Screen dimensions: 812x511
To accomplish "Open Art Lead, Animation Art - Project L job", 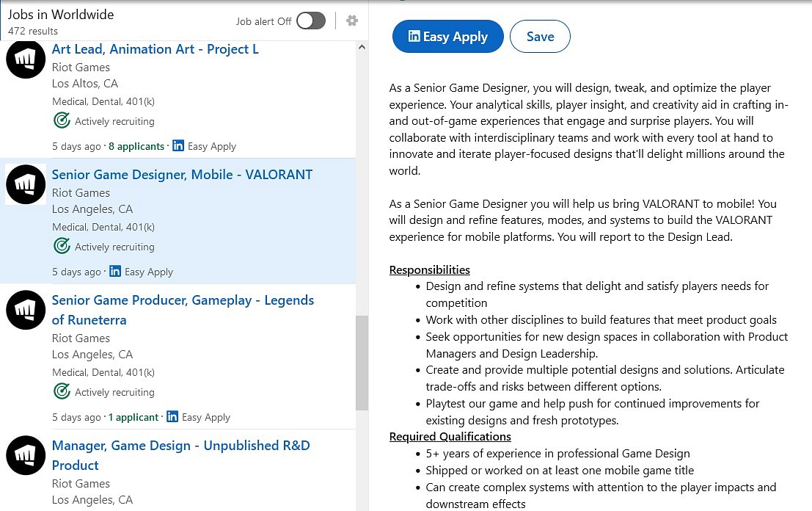I will (156, 49).
